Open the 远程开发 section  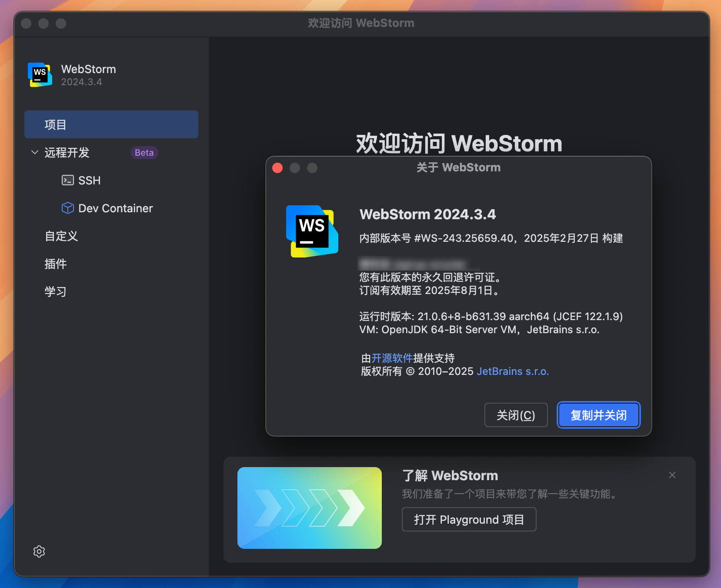(67, 152)
